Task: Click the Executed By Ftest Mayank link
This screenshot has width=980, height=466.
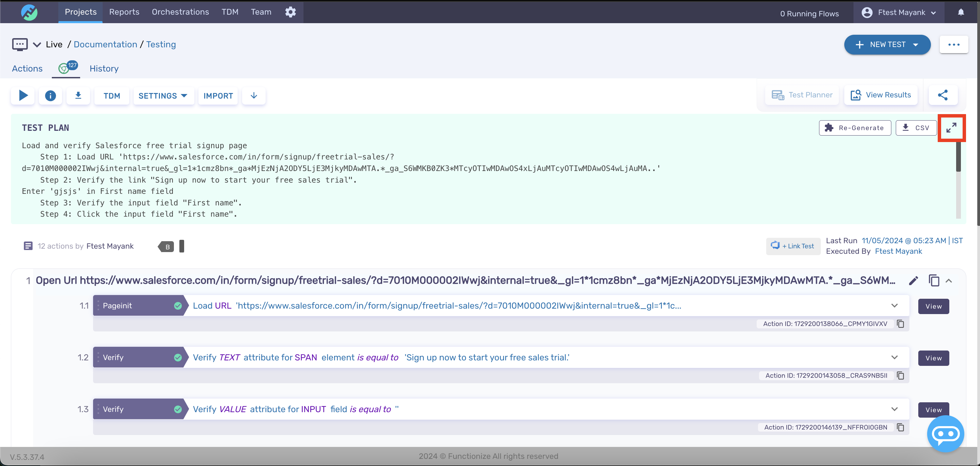Action: (x=898, y=251)
